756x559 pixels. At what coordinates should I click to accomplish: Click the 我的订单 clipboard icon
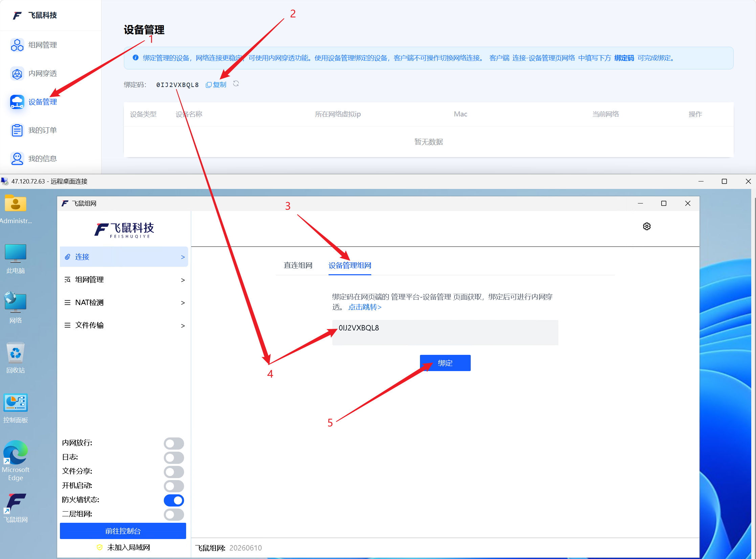[17, 130]
